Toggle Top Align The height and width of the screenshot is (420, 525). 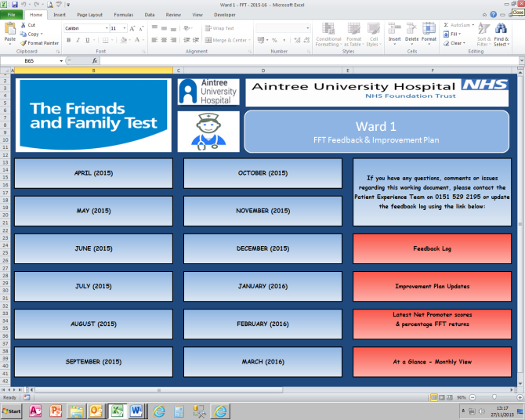154,28
